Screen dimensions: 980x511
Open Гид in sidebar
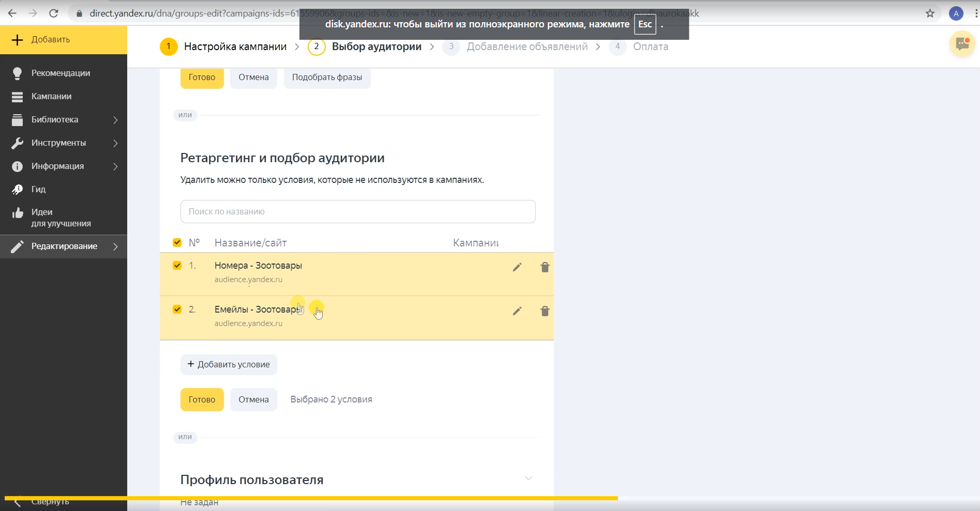pos(38,190)
